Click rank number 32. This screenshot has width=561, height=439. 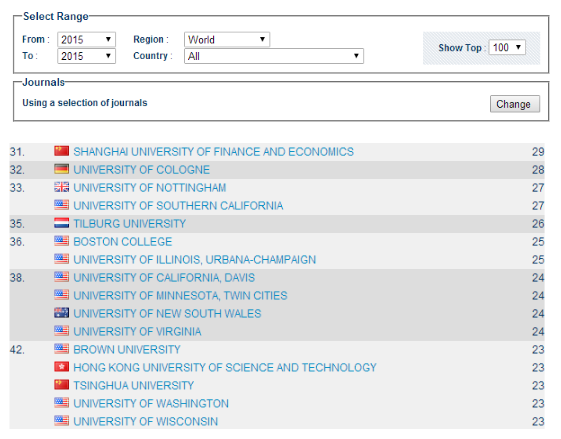17,170
